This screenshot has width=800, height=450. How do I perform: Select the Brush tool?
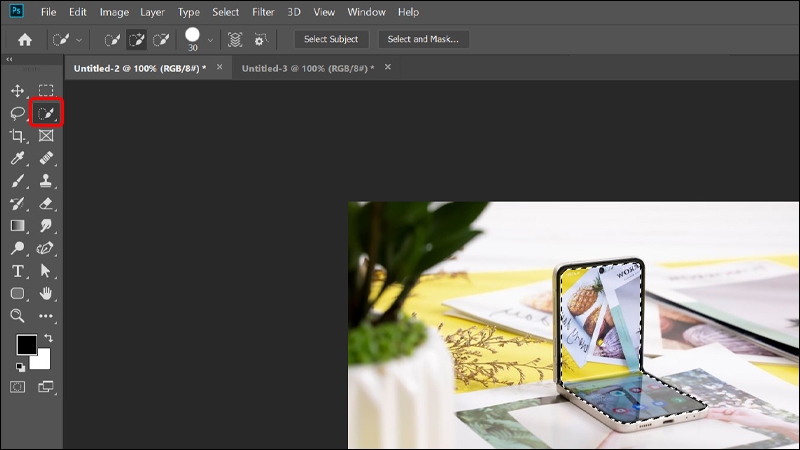click(x=17, y=181)
